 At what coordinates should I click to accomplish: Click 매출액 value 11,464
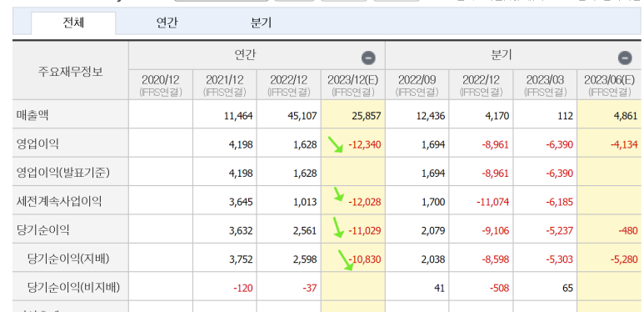238,116
